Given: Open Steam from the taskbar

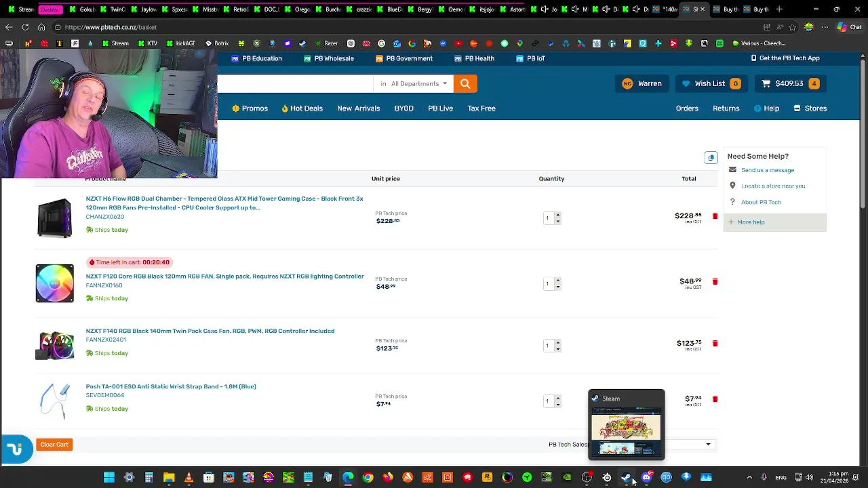Looking at the screenshot, I should click(627, 478).
